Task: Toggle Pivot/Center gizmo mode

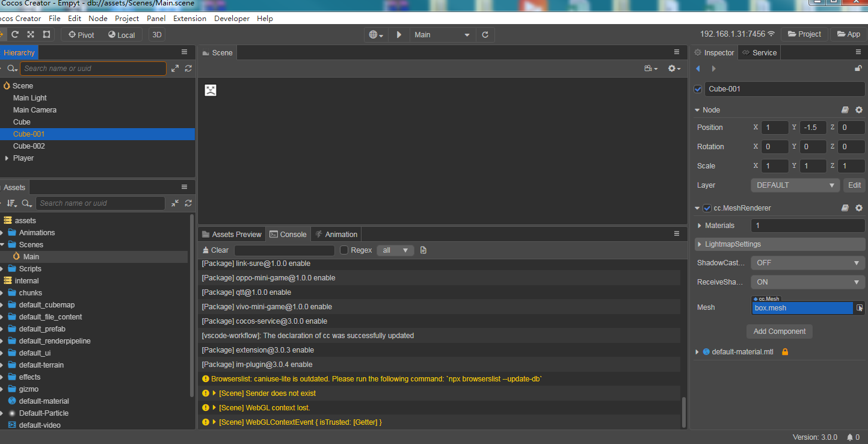Action: 81,35
